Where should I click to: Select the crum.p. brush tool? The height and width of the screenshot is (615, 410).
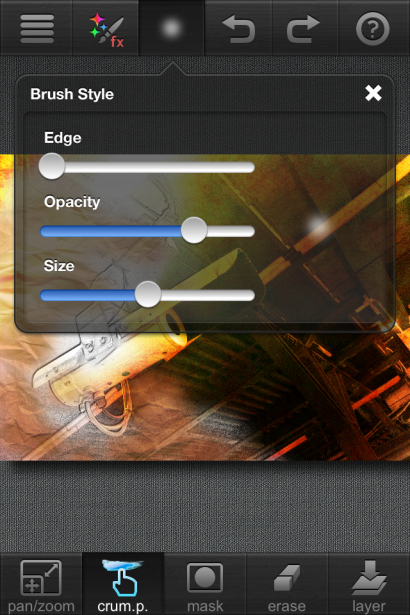pos(123,586)
